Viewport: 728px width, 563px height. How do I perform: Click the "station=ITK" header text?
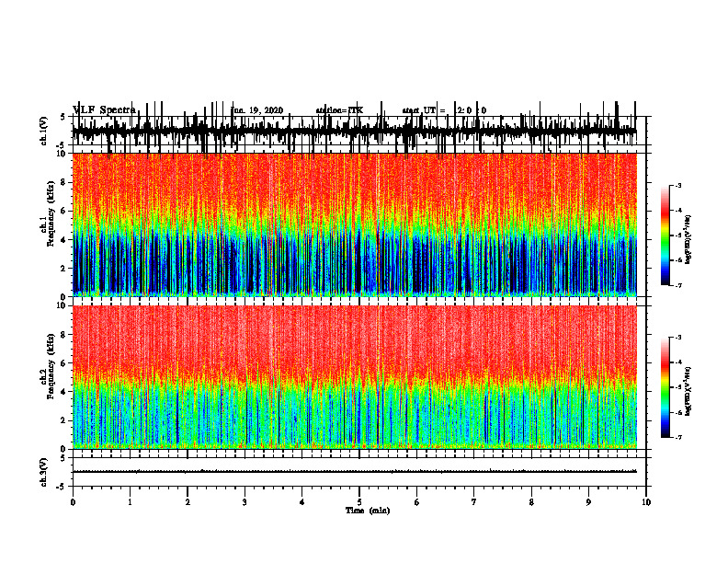pyautogui.click(x=339, y=110)
